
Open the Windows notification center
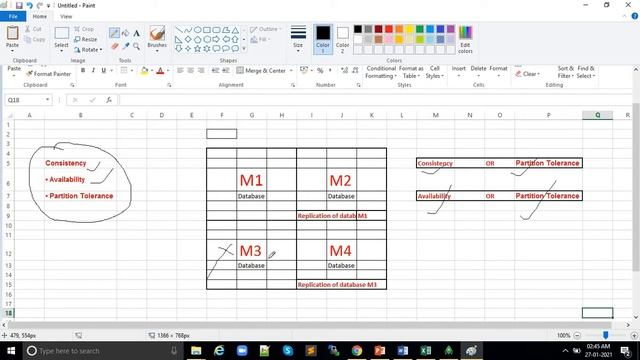[625, 351]
